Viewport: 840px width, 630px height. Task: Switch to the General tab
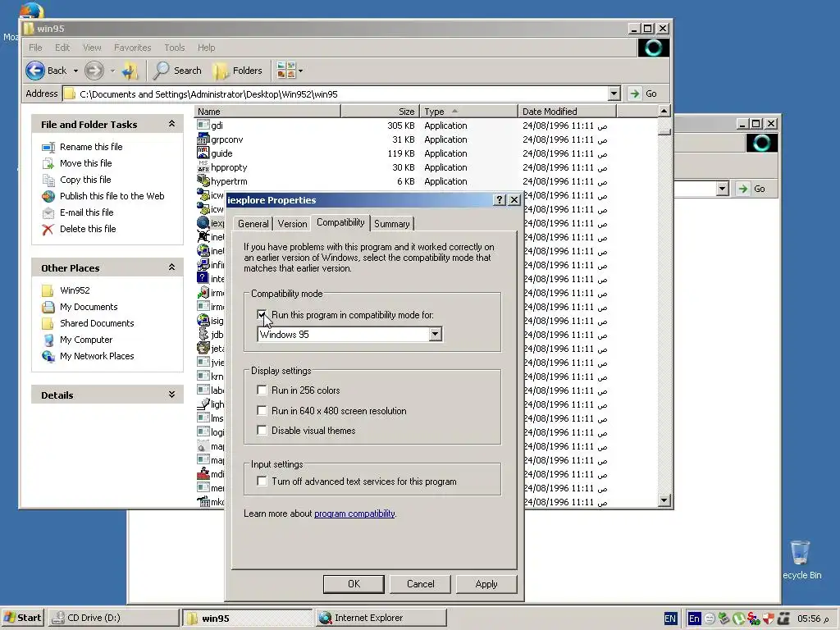253,224
